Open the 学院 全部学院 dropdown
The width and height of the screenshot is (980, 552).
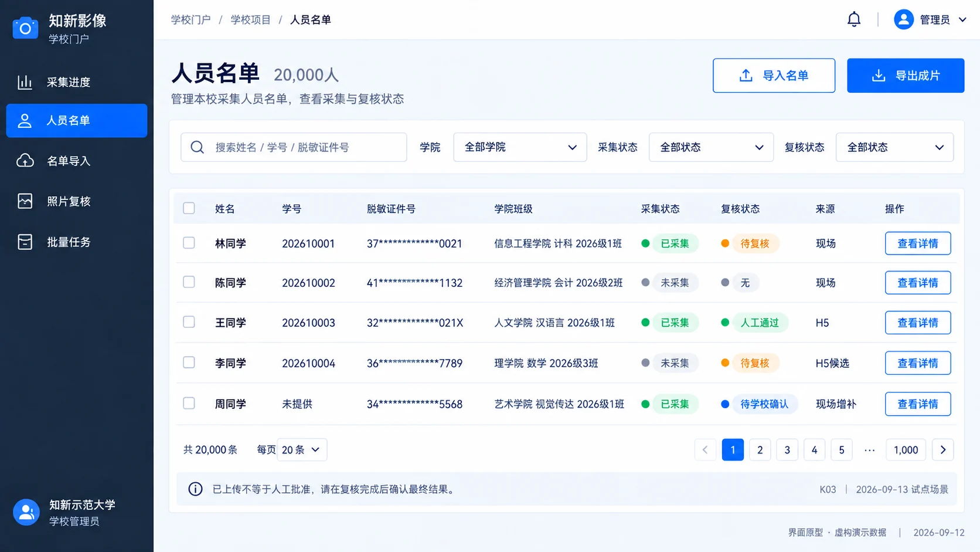pyautogui.click(x=520, y=147)
